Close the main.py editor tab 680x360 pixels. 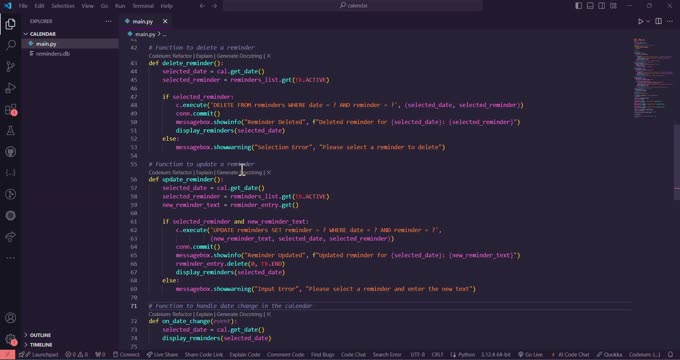[165, 21]
